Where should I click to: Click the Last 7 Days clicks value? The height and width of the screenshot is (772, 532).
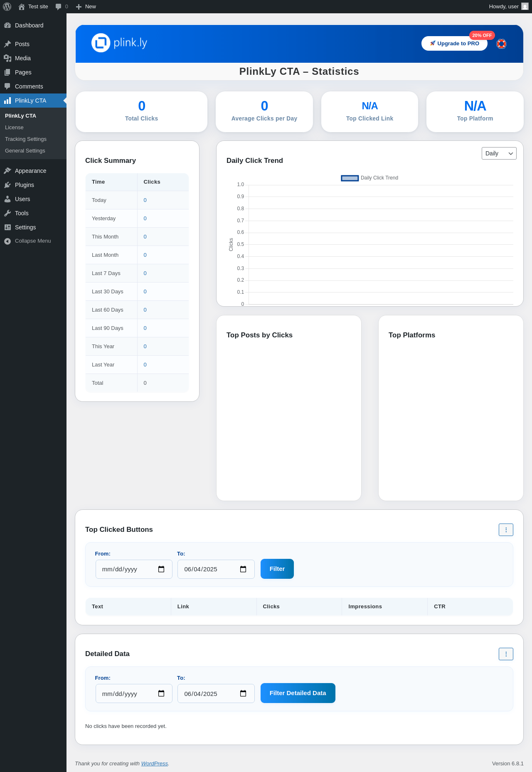tap(145, 273)
